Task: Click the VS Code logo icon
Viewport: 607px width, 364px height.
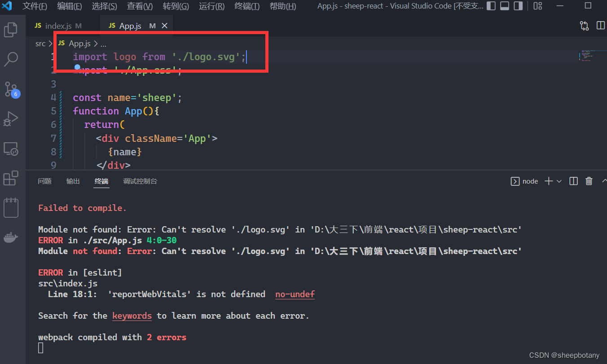Action: [x=7, y=6]
